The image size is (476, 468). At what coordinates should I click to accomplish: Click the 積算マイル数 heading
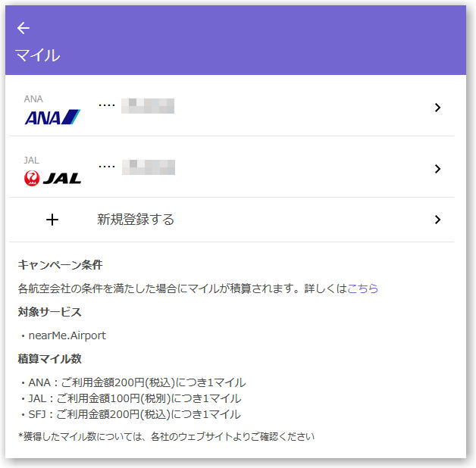tap(50, 359)
